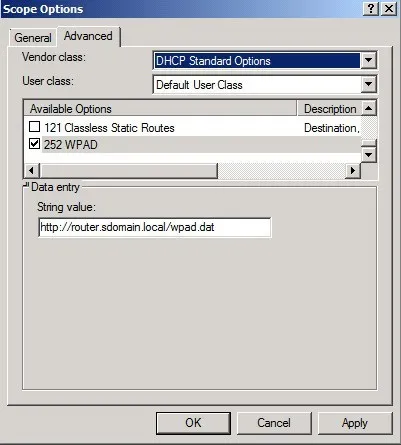This screenshot has width=401, height=445.
Task: Open the User class dropdown arrow
Action: (368, 84)
